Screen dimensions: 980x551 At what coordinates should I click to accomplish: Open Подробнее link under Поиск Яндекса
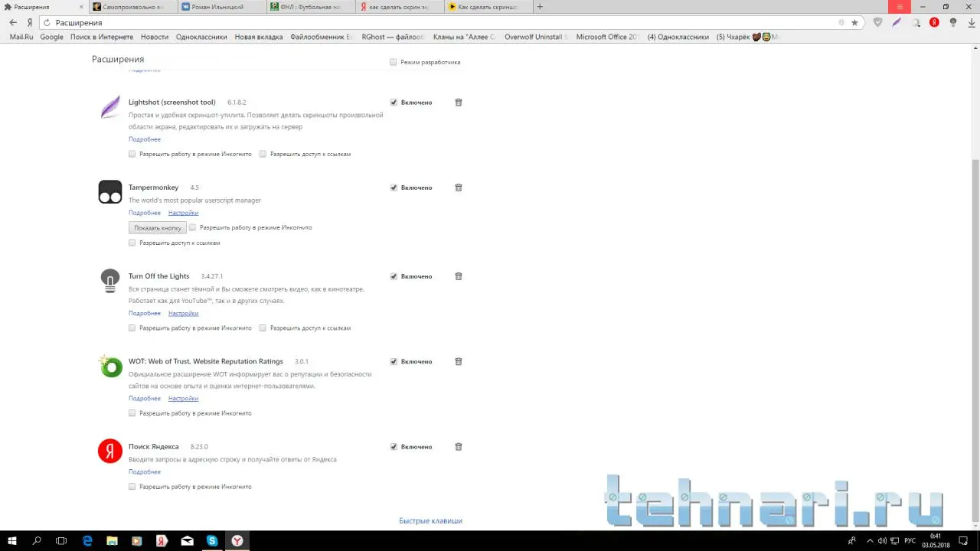(x=145, y=472)
